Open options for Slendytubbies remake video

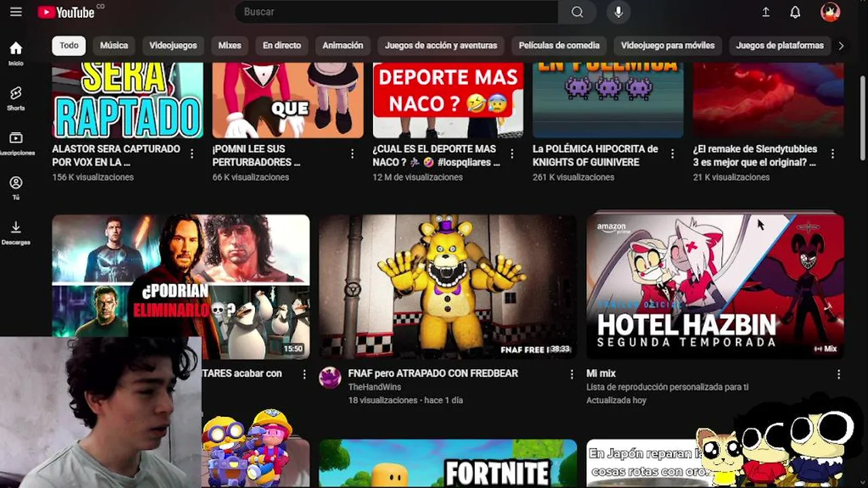click(x=833, y=154)
